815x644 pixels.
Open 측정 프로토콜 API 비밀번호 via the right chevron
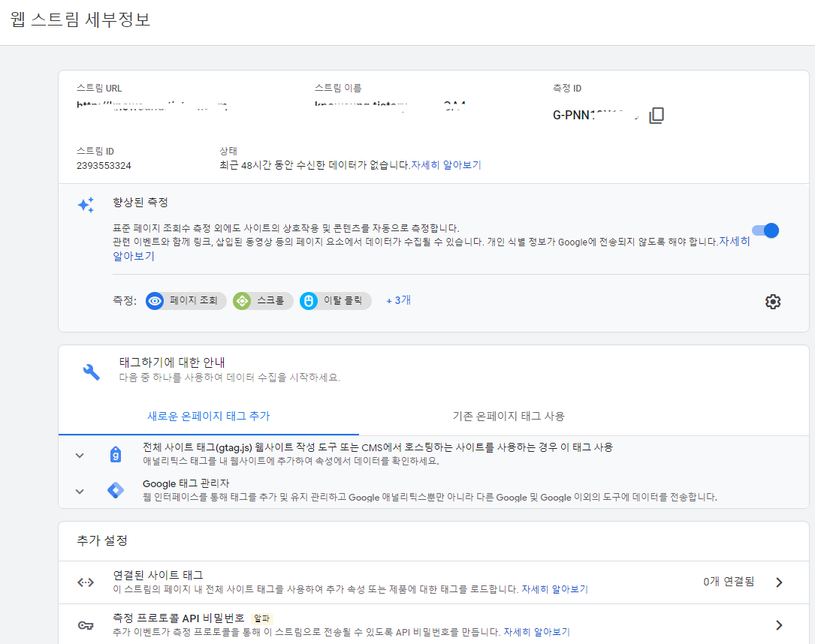pyautogui.click(x=779, y=625)
